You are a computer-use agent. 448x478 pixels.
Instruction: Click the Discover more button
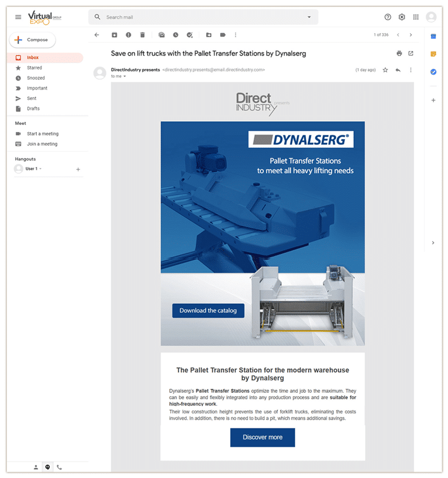pyautogui.click(x=263, y=437)
